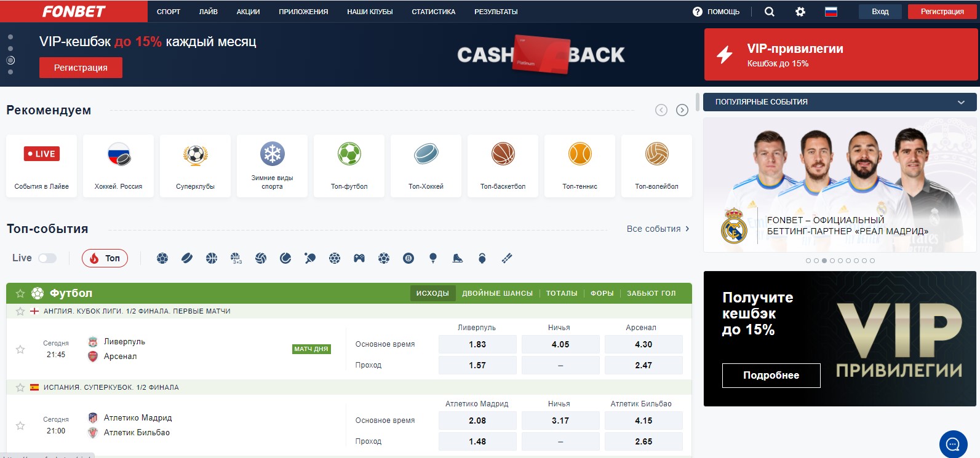The width and height of the screenshot is (980, 458).
Task: Select the first banner carousel dot
Action: [x=10, y=37]
